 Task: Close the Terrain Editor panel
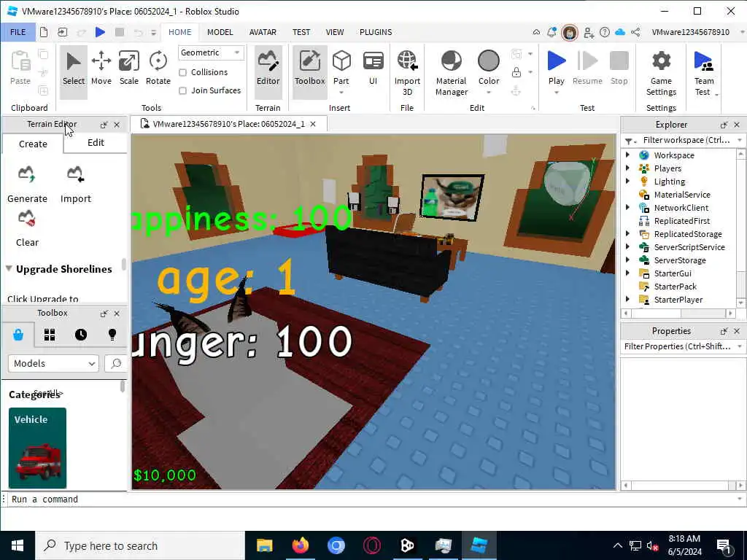click(x=117, y=125)
